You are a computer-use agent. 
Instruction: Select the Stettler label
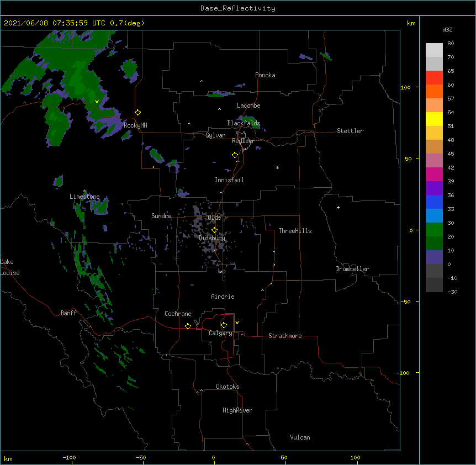pyautogui.click(x=350, y=131)
